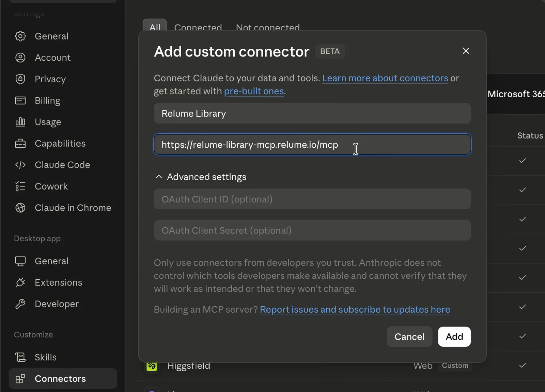Switch to the Not connected tab

click(268, 27)
